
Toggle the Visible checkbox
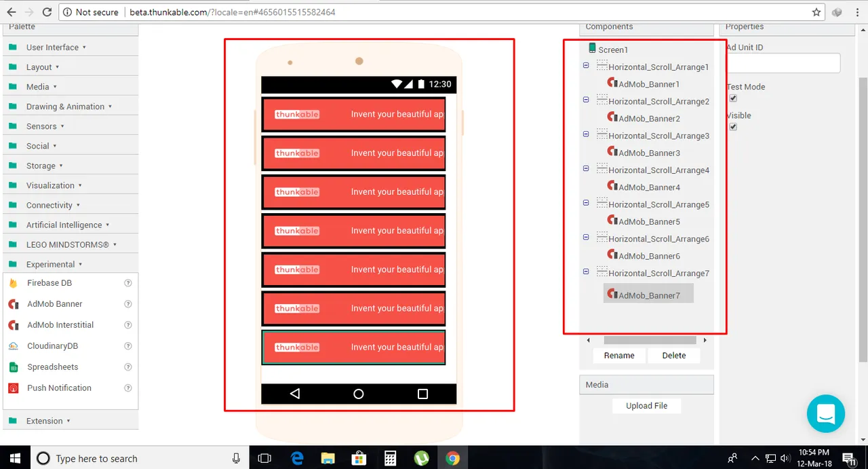pyautogui.click(x=733, y=127)
